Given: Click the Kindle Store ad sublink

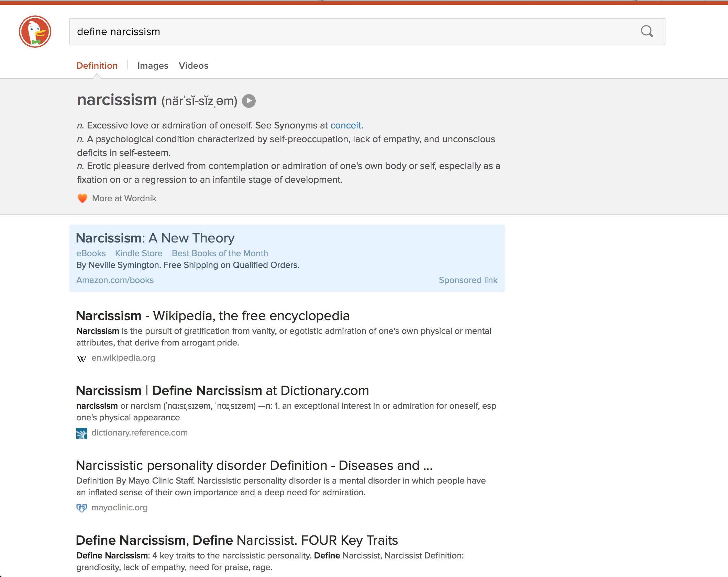Looking at the screenshot, I should coord(139,253).
